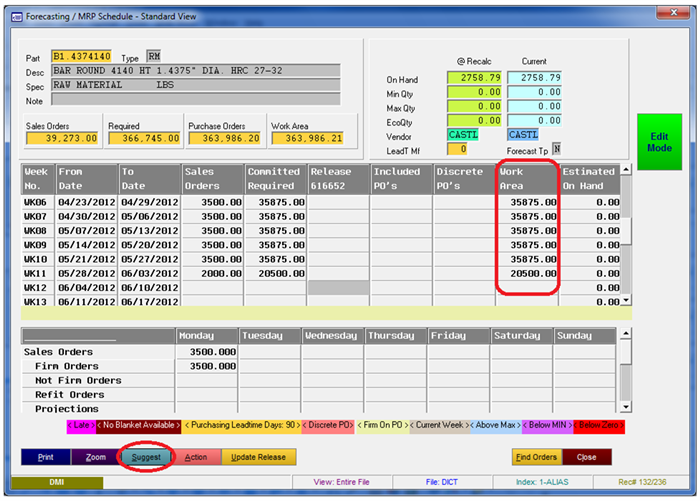Click Update Release
700x501 pixels.
[258, 457]
